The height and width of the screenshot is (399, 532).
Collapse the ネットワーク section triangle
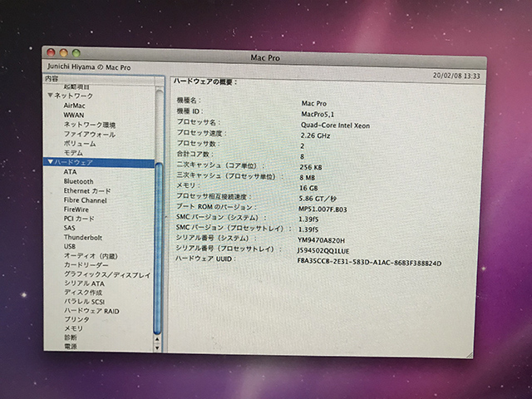click(51, 96)
